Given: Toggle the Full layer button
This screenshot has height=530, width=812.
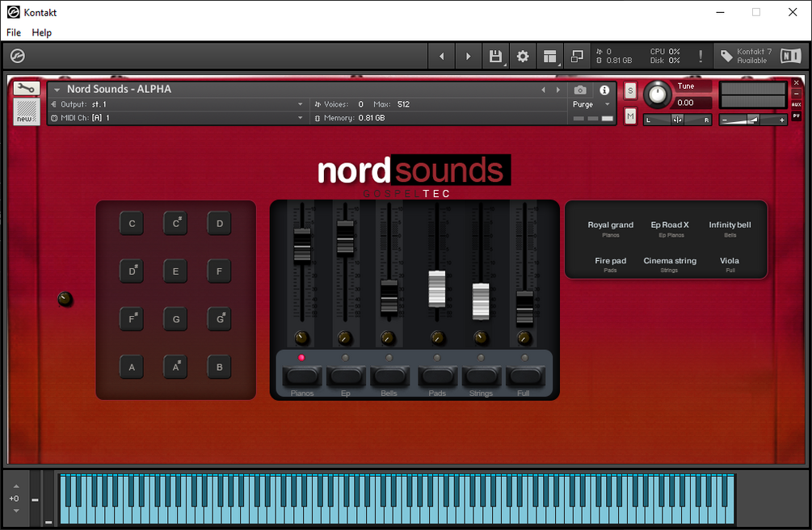Looking at the screenshot, I should coord(524,376).
